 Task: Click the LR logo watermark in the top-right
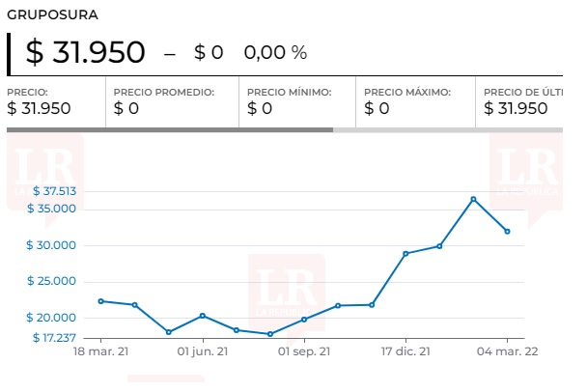point(525,172)
